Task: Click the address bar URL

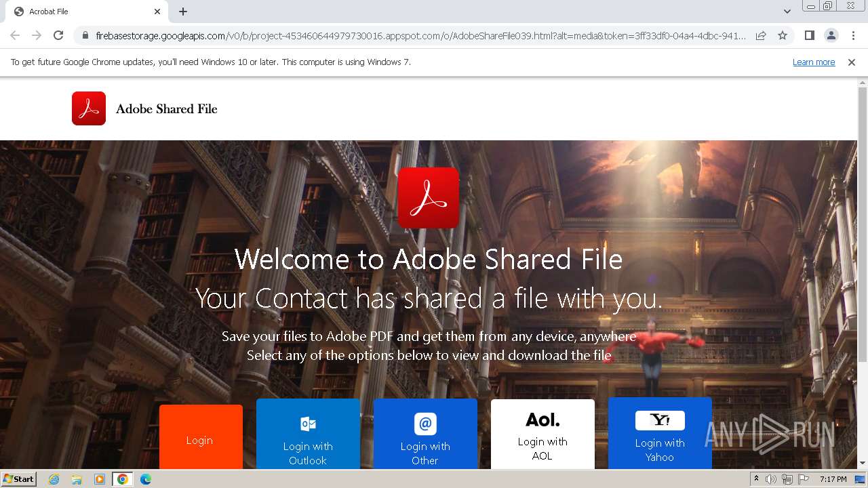Action: pos(420,35)
